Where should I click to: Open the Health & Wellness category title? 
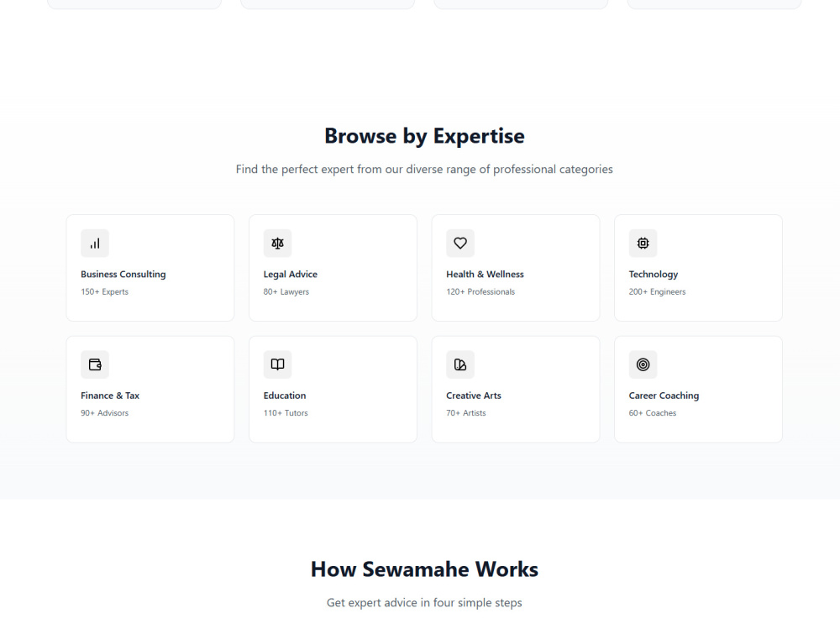click(x=485, y=275)
